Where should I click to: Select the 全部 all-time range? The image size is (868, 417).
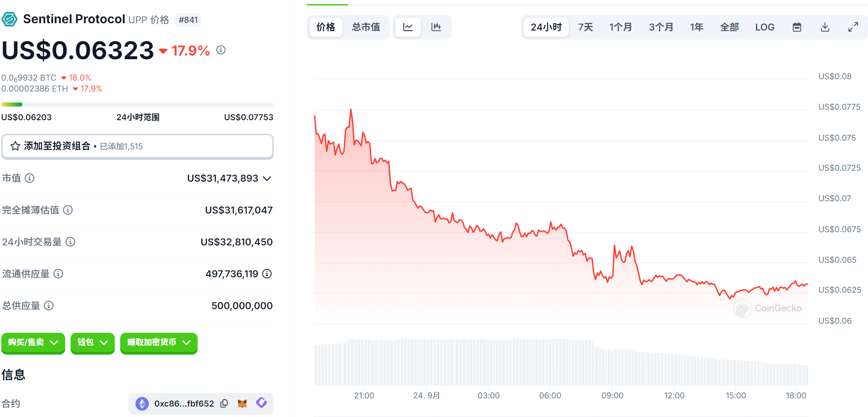coord(730,27)
